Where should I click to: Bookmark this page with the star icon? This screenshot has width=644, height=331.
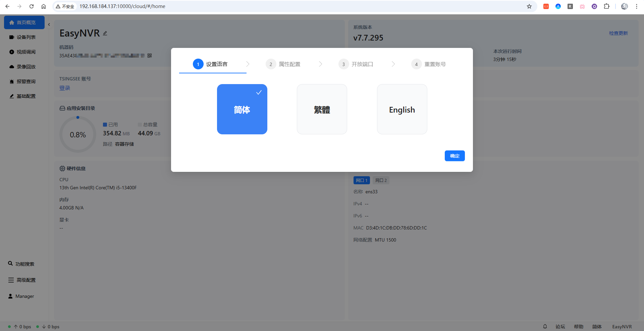tap(529, 6)
